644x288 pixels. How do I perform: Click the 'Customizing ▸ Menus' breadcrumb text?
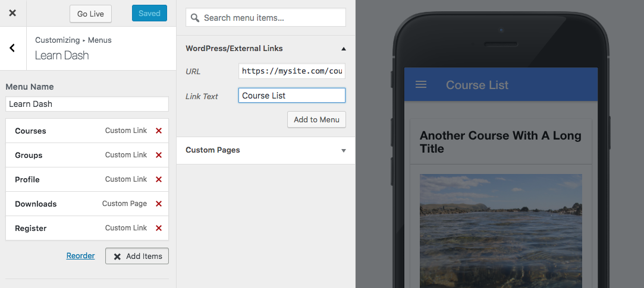click(73, 40)
